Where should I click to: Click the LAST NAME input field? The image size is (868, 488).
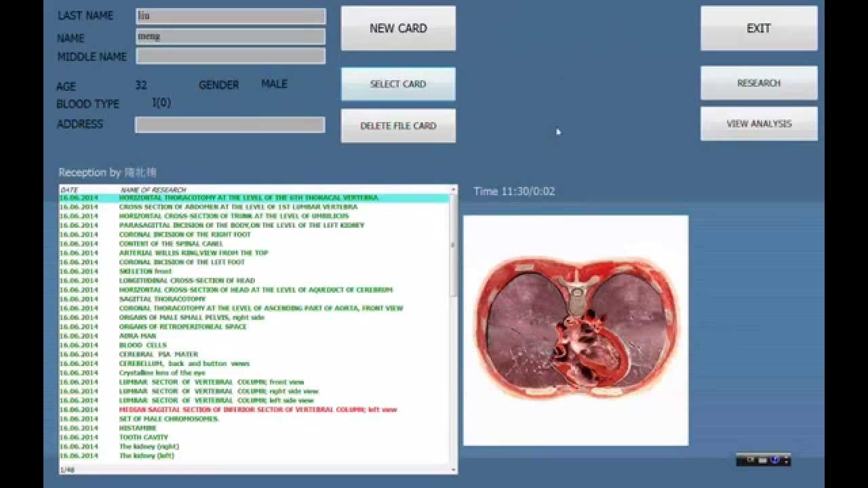pos(231,16)
